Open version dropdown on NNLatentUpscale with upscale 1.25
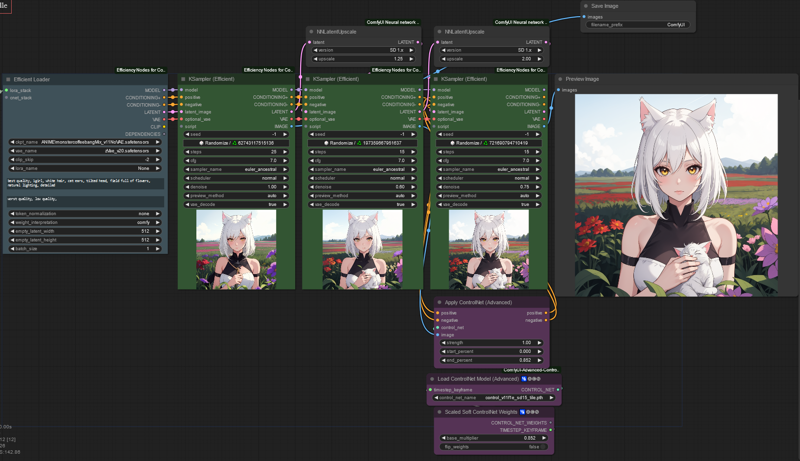This screenshot has width=800, height=461. pyautogui.click(x=364, y=50)
